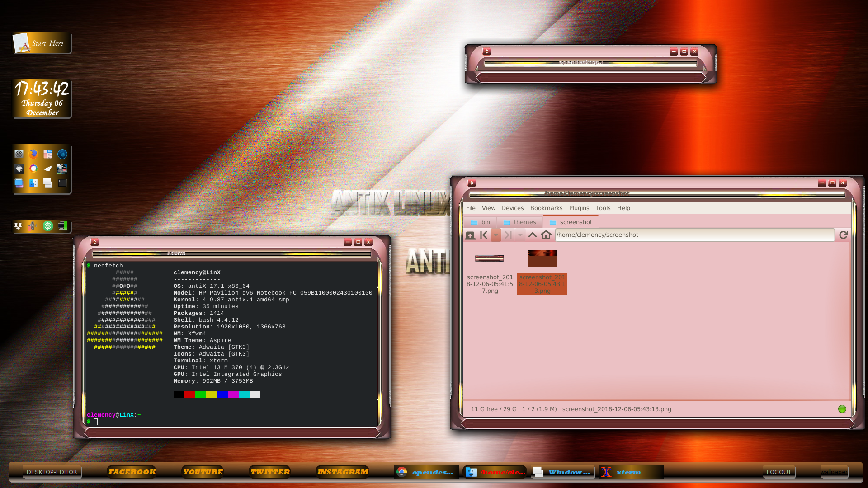Go to the home folder
The width and height of the screenshot is (868, 488).
pos(546,235)
